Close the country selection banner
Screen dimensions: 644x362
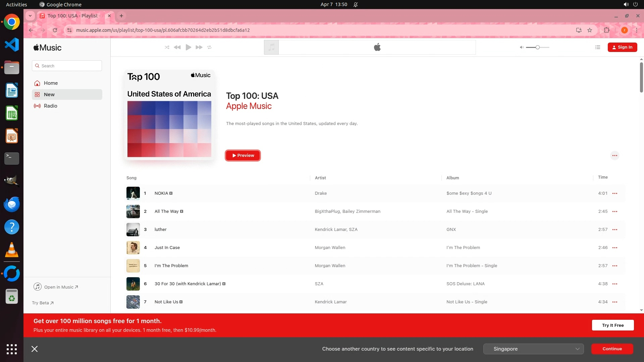[x=35, y=349]
